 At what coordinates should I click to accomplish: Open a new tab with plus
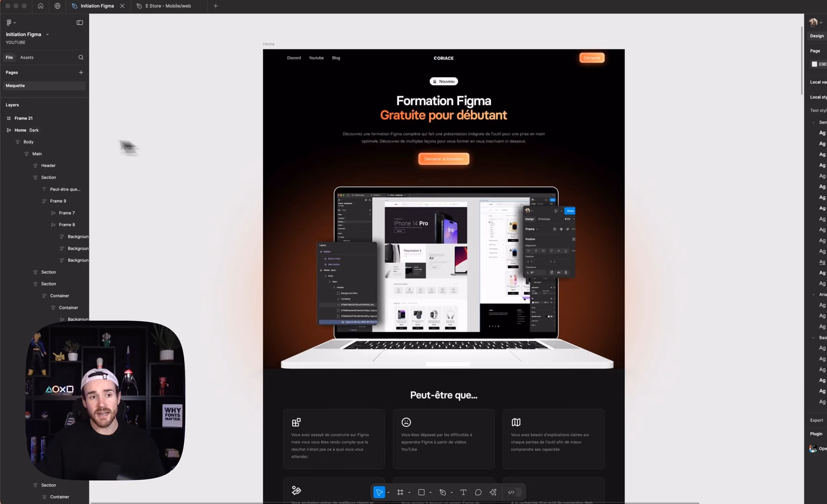(216, 6)
